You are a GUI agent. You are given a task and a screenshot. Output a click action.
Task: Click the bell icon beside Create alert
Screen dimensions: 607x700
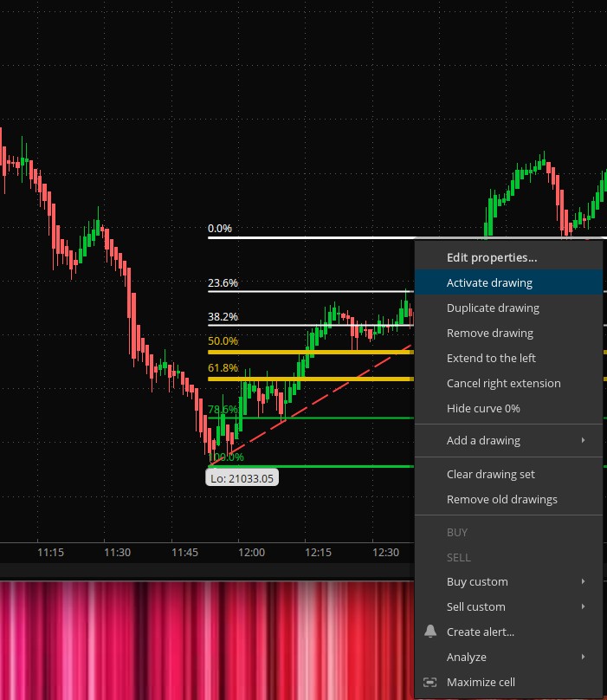pos(430,632)
